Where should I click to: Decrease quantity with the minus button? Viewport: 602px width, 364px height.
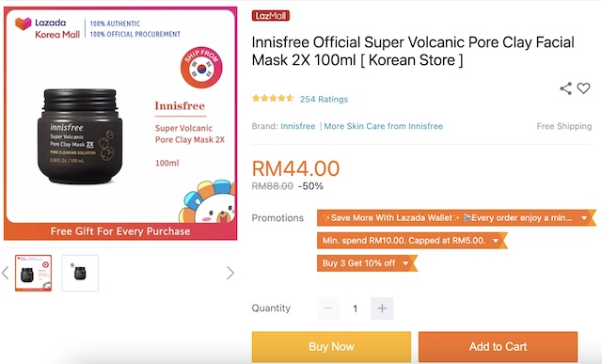[328, 309]
